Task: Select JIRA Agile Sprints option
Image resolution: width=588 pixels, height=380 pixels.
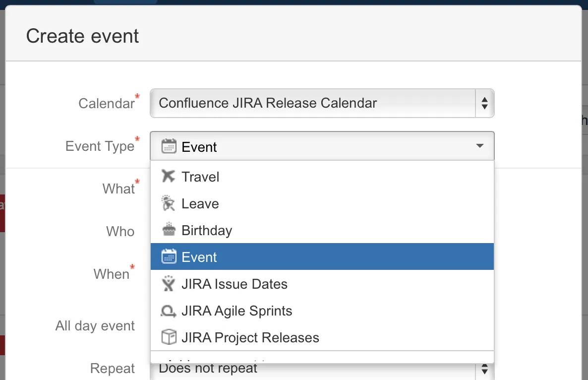Action: (x=322, y=311)
